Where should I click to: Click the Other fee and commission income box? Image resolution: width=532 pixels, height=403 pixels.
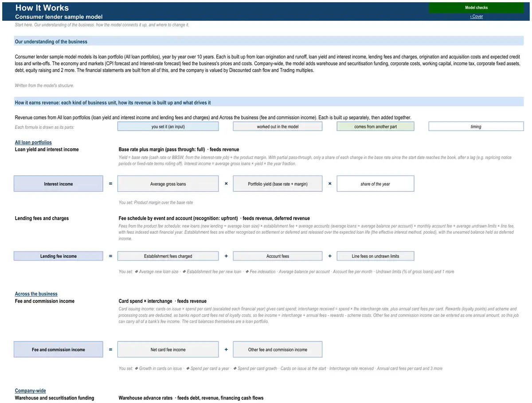pyautogui.click(x=278, y=349)
